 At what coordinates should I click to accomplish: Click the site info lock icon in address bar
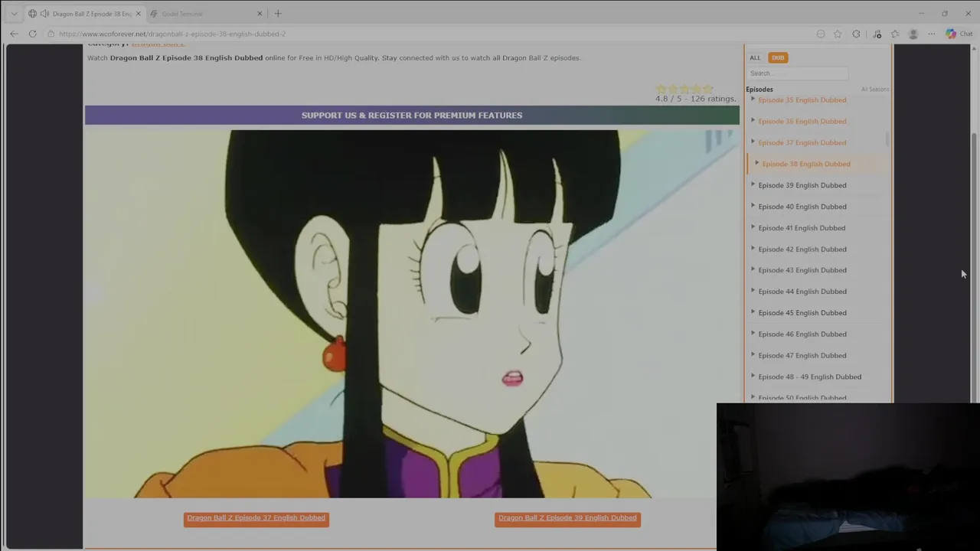[x=51, y=34]
